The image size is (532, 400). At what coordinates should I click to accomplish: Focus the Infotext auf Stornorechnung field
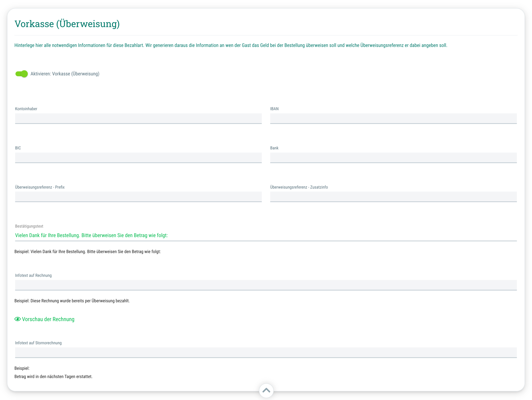coord(266,353)
